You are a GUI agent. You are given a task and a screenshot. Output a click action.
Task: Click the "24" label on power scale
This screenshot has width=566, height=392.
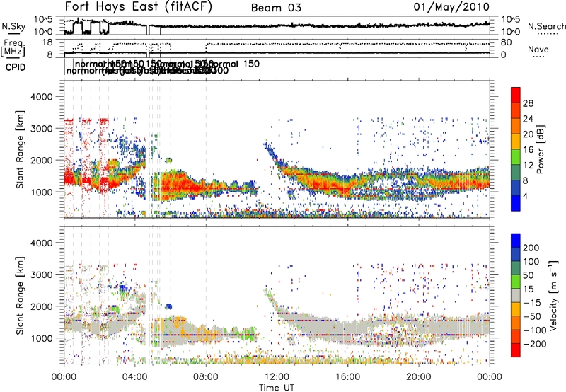(x=528, y=119)
